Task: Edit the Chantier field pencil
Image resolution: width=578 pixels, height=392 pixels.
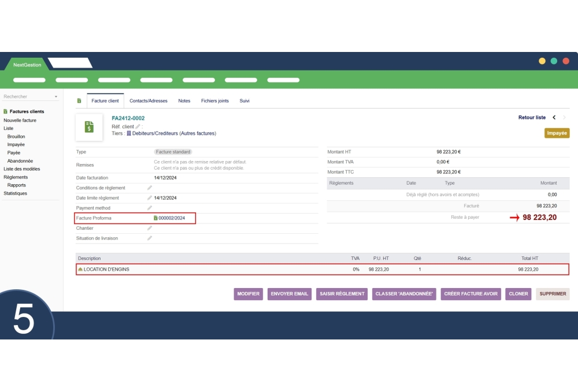Action: 149,228
